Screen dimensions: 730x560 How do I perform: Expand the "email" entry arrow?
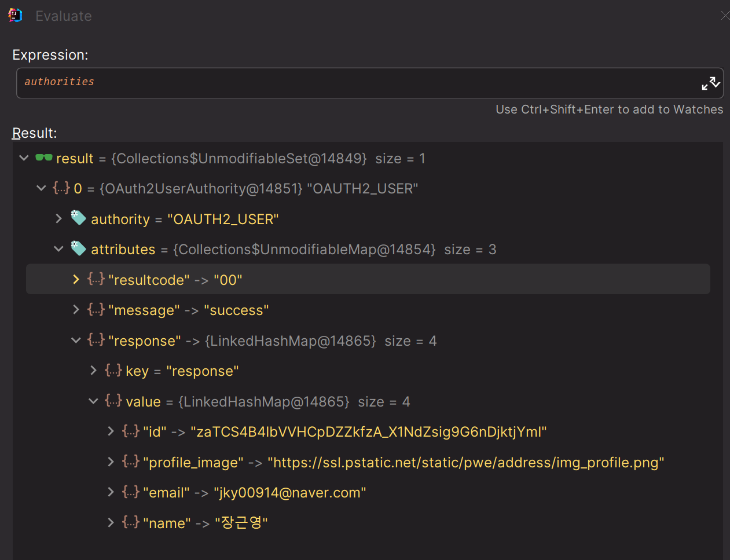click(111, 492)
